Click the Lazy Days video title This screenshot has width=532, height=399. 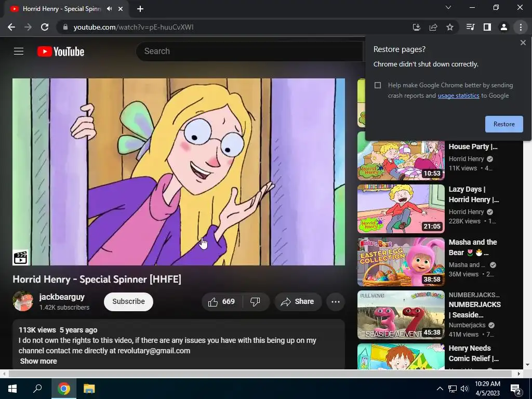click(x=474, y=194)
